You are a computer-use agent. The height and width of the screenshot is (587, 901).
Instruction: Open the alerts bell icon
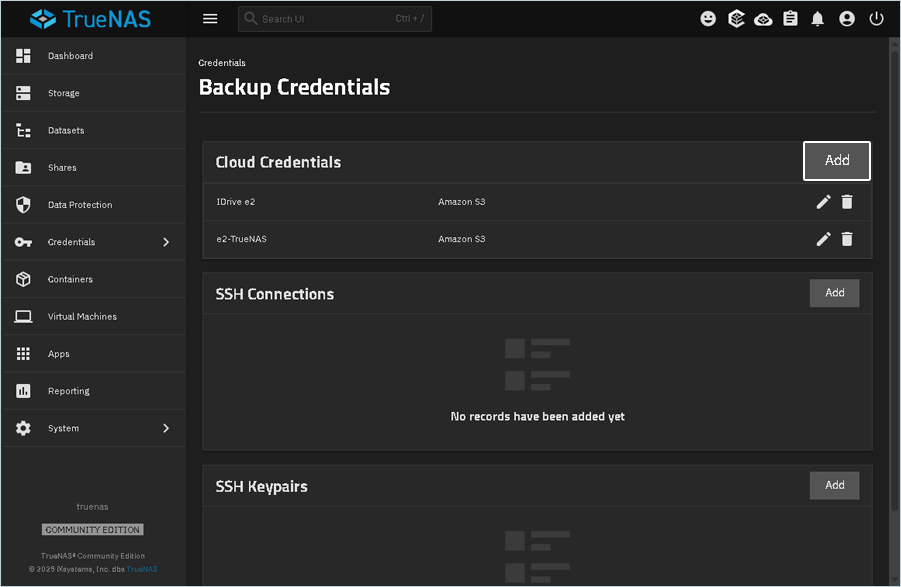(x=818, y=19)
